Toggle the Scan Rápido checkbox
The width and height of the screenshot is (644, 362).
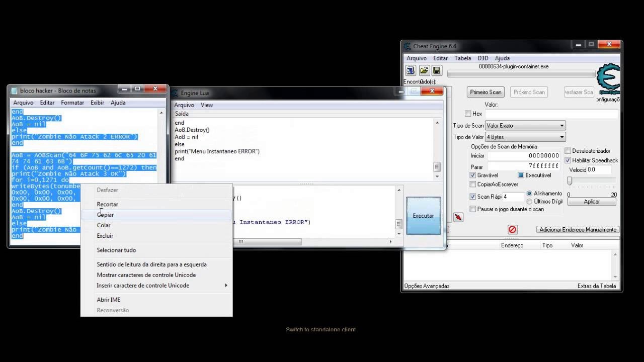[x=472, y=197]
